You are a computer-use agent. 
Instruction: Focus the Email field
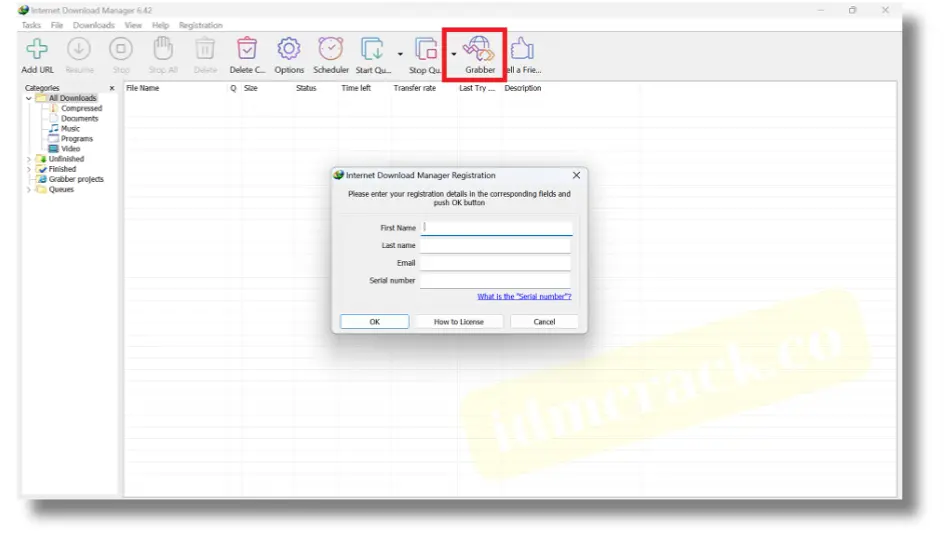(495, 263)
